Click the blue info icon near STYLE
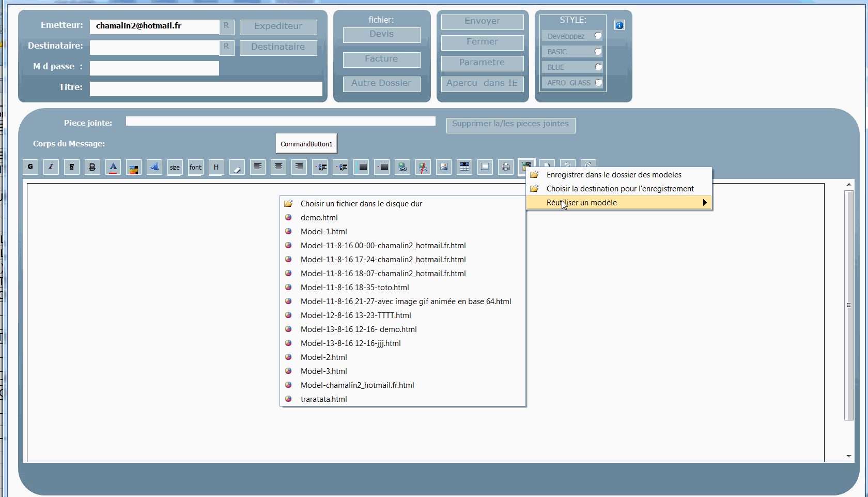The image size is (868, 497). (x=619, y=25)
